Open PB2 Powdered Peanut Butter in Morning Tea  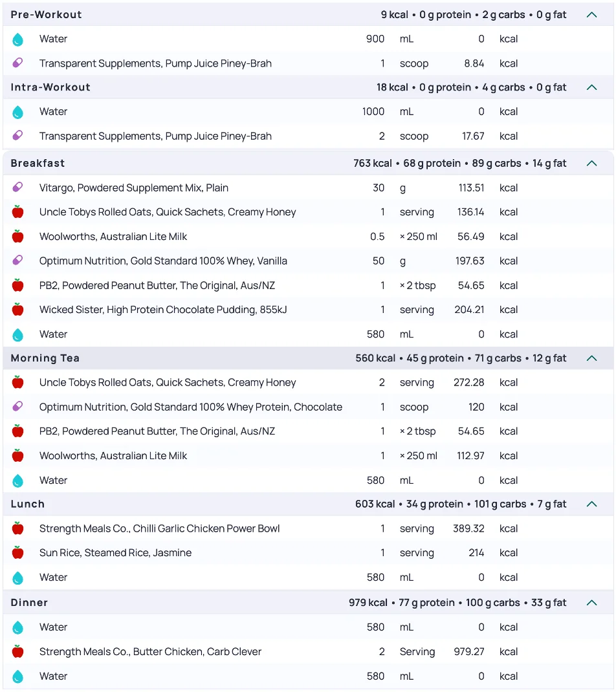tap(157, 431)
